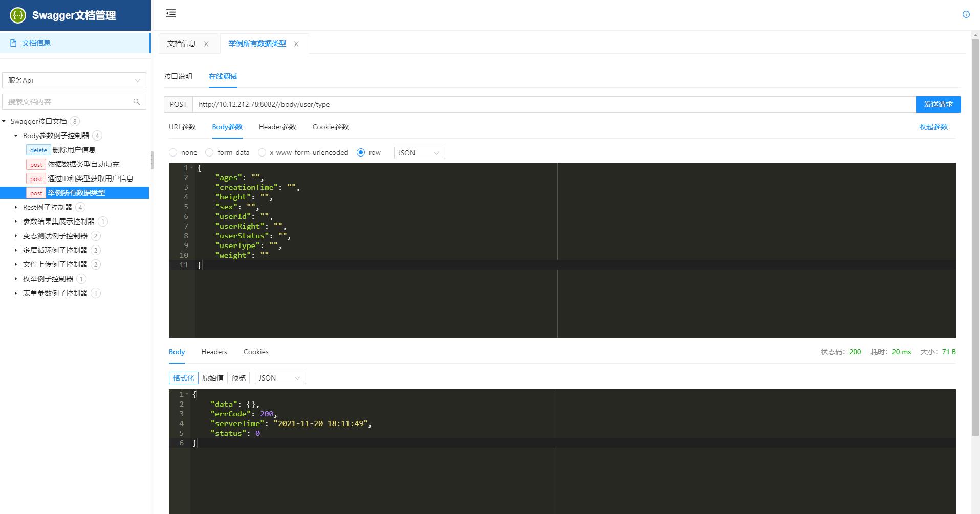Open the 服务Api dropdown
Screen dimensions: 980x514
[x=74, y=80]
